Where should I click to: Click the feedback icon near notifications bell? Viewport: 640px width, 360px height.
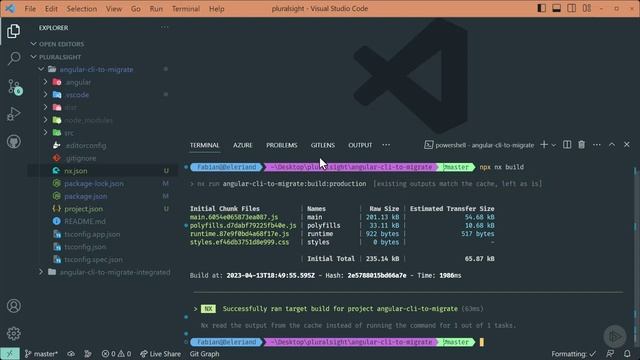(x=610, y=354)
